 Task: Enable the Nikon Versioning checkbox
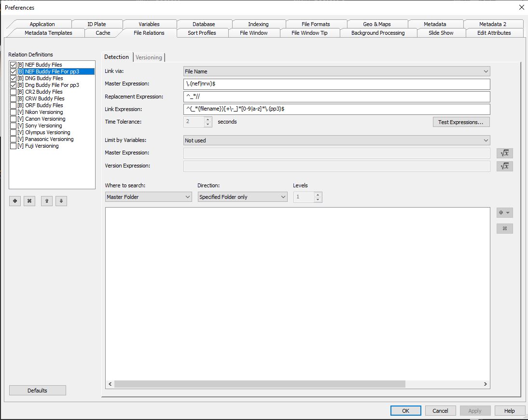pos(14,112)
